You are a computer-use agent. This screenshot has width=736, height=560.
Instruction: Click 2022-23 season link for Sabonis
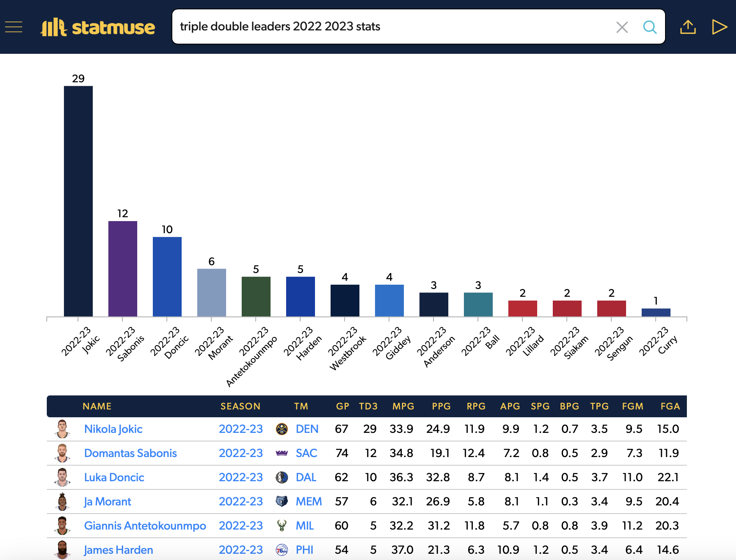pos(241,453)
